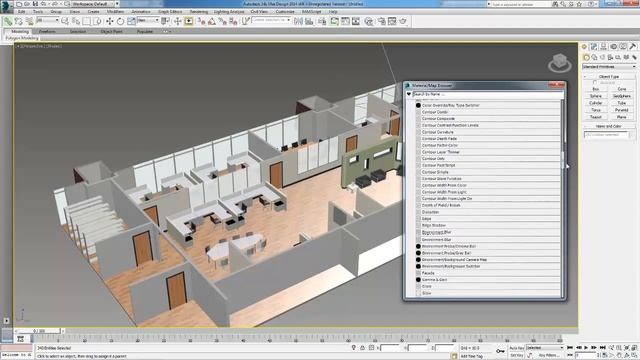Open the Tools menu
640x360 pixels.
tap(38, 12)
